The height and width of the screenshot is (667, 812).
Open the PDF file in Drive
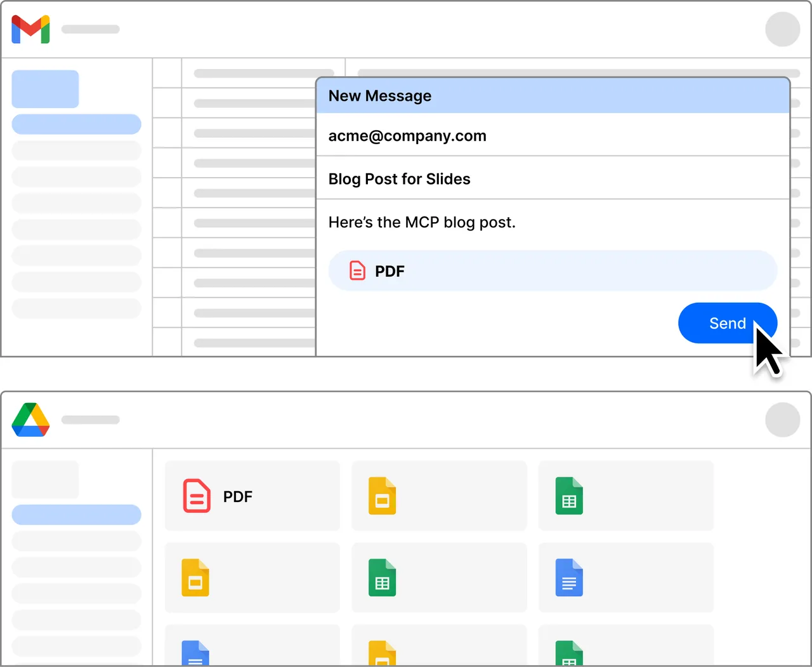(252, 496)
